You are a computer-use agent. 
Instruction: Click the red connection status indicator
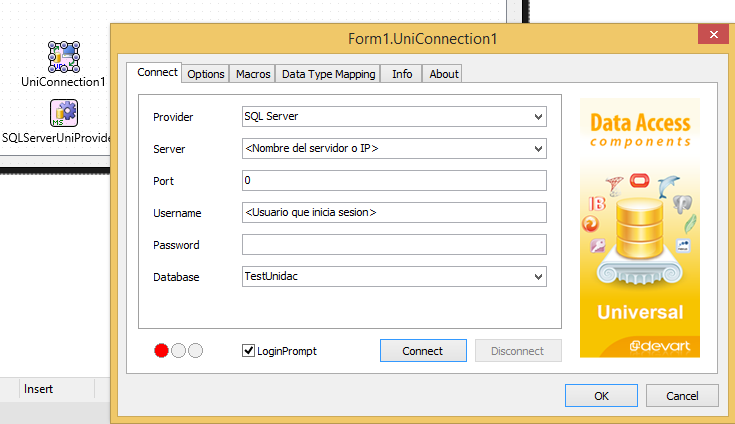point(161,351)
